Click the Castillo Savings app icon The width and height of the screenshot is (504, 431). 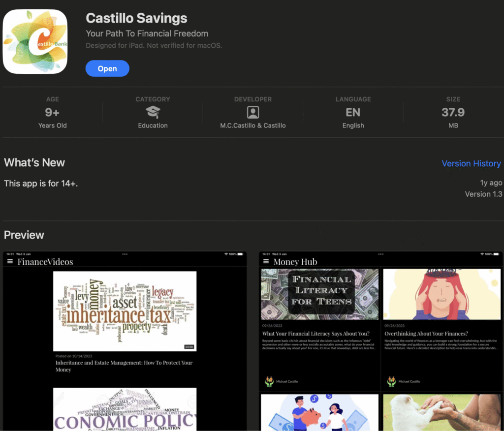click(35, 42)
